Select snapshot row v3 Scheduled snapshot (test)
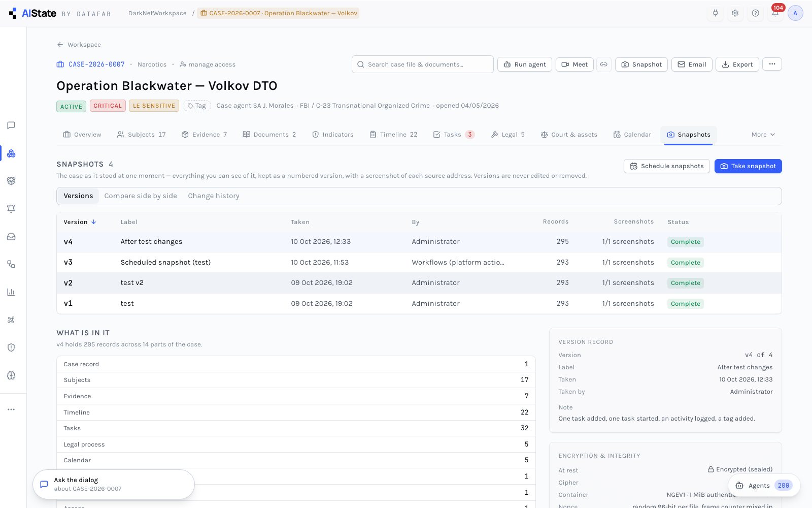Viewport: 812px width, 508px height. click(419, 263)
